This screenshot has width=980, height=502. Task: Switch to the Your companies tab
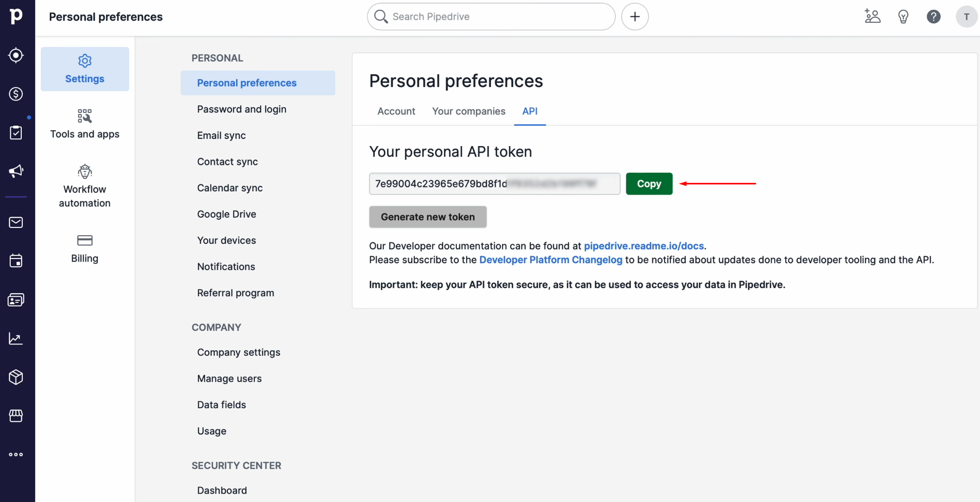click(x=469, y=111)
